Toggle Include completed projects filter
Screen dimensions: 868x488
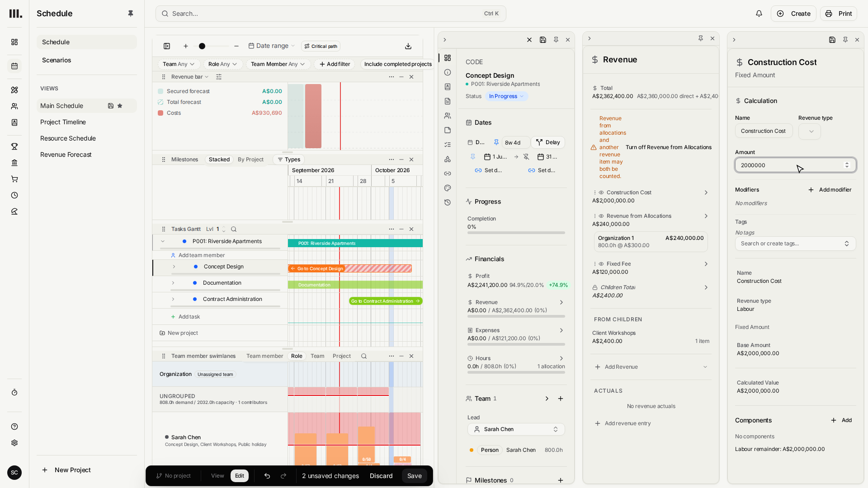(398, 64)
